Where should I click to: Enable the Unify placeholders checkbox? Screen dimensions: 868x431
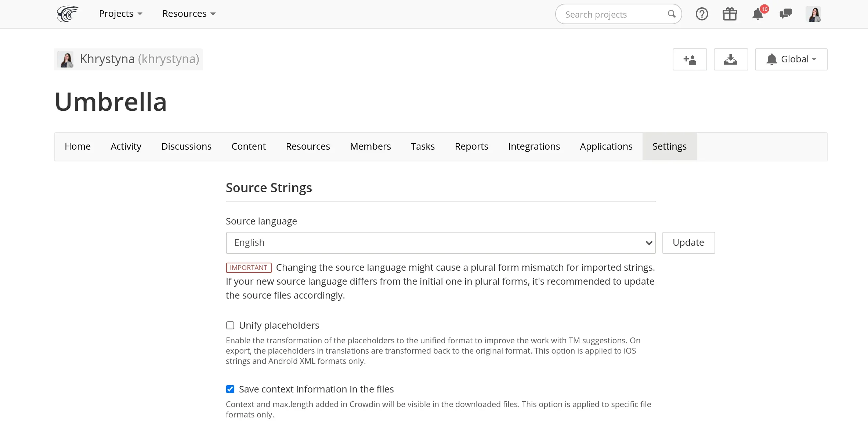click(230, 325)
